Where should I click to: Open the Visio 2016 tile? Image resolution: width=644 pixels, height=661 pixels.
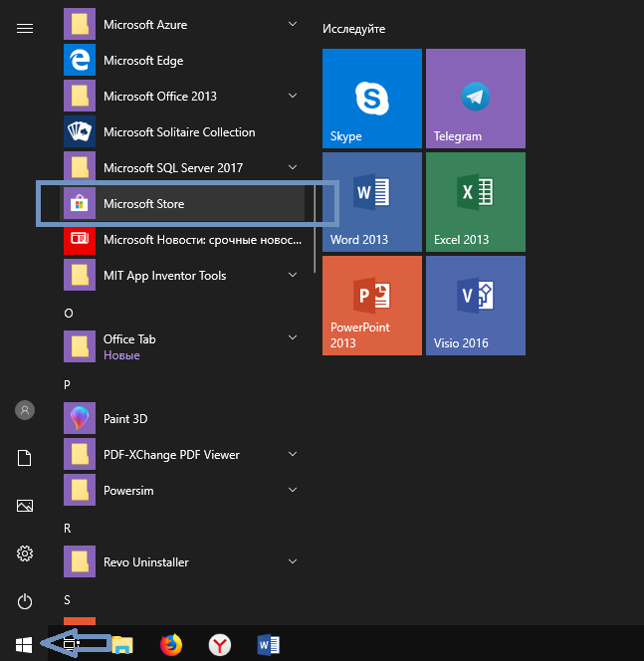(476, 306)
